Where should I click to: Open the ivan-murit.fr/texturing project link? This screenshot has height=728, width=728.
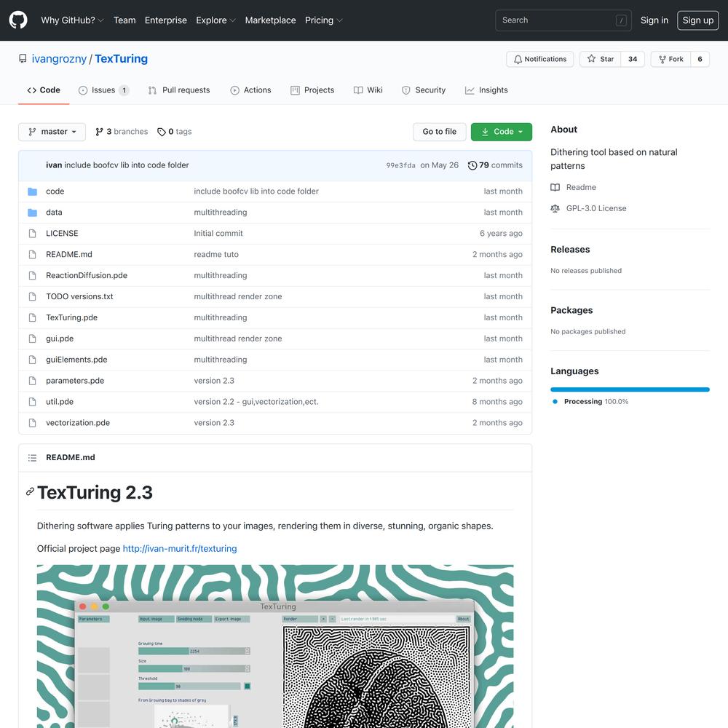pyautogui.click(x=180, y=549)
